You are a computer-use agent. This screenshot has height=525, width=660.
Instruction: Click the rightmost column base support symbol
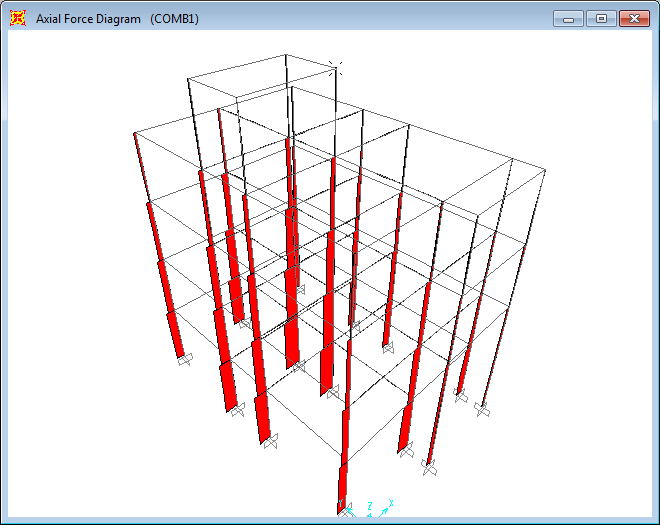tap(482, 408)
